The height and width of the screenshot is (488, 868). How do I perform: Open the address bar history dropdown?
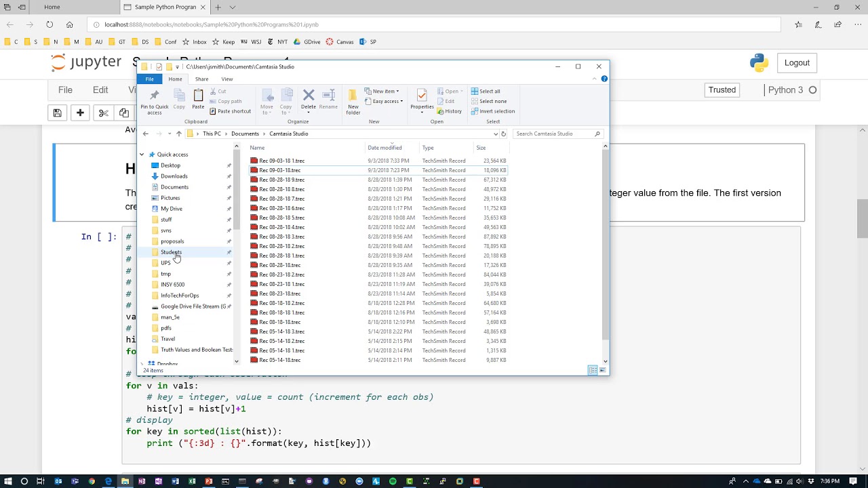tap(496, 134)
